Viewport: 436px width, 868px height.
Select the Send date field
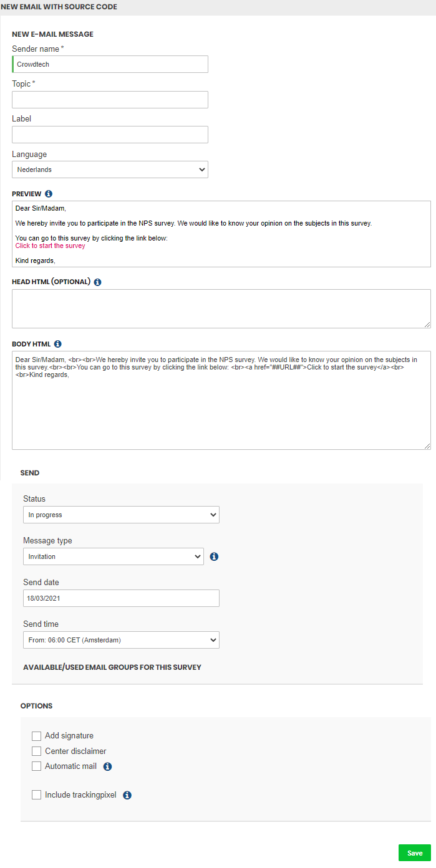(x=121, y=598)
